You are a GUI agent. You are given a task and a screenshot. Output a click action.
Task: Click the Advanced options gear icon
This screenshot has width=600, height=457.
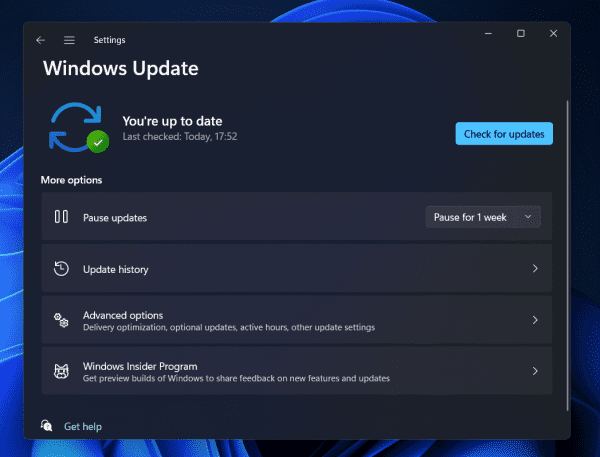[x=61, y=320]
